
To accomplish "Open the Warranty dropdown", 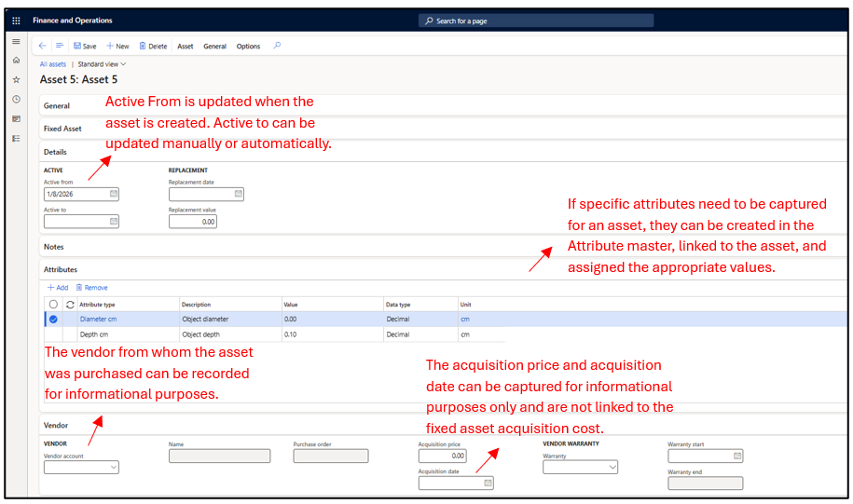I will tap(612, 467).
